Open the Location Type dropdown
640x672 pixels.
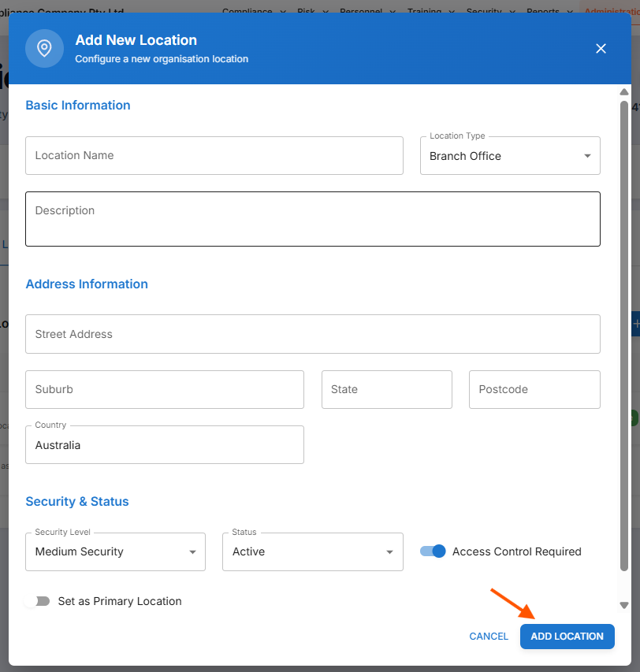510,156
